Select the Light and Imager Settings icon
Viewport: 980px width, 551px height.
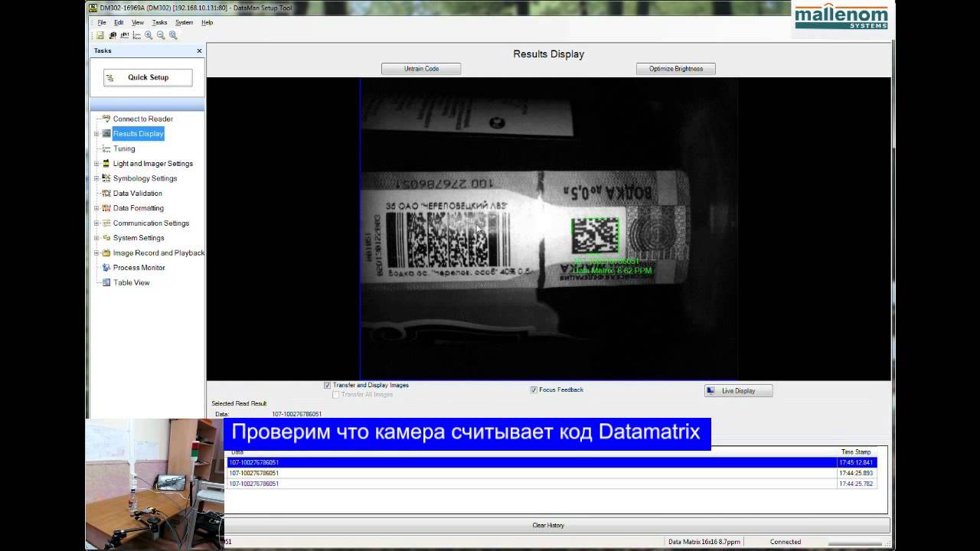[106, 163]
